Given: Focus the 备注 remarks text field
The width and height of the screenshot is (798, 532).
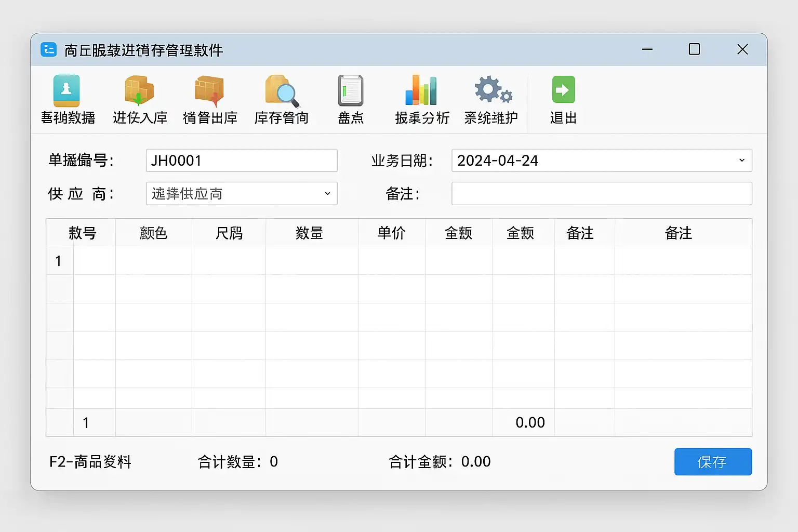Looking at the screenshot, I should tap(601, 194).
